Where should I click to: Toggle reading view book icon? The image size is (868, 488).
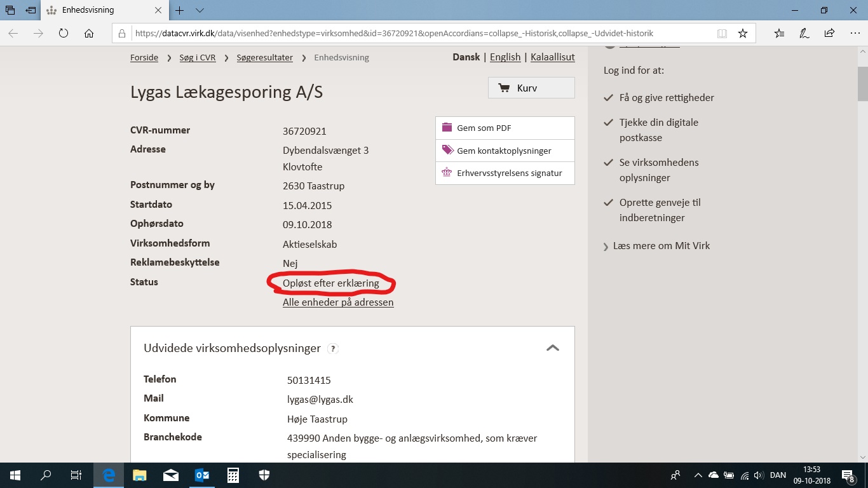click(x=722, y=34)
